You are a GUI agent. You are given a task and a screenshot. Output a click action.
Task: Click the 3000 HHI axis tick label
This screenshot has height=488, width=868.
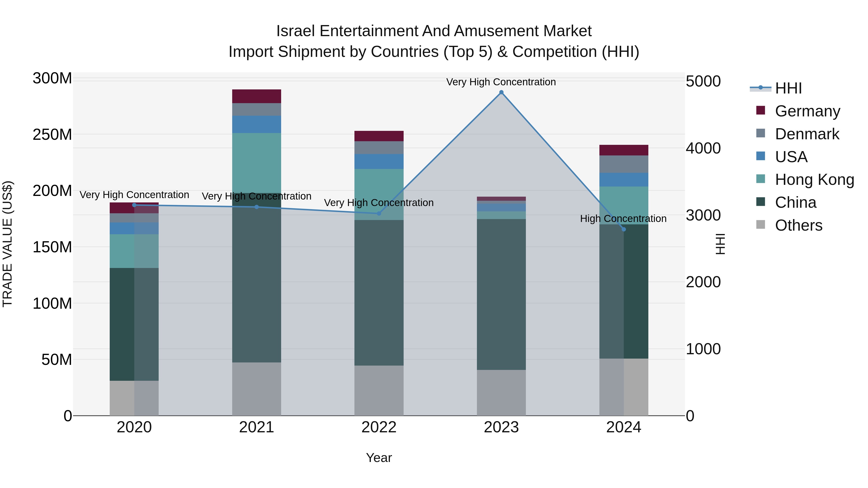coord(703,215)
